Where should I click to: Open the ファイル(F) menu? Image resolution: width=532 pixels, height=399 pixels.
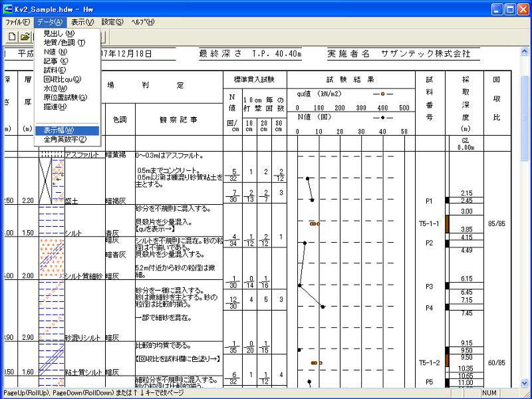tap(17, 22)
